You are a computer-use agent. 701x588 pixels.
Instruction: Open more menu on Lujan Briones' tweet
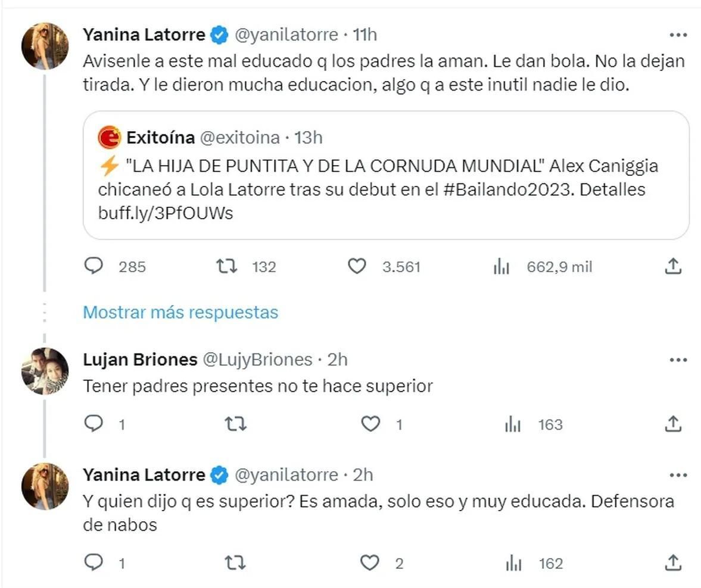click(678, 360)
